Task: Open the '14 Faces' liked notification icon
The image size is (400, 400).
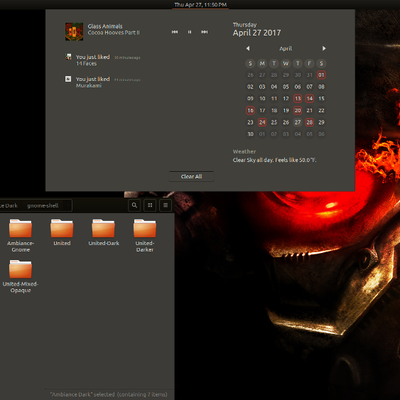Action: pyautogui.click(x=68, y=57)
